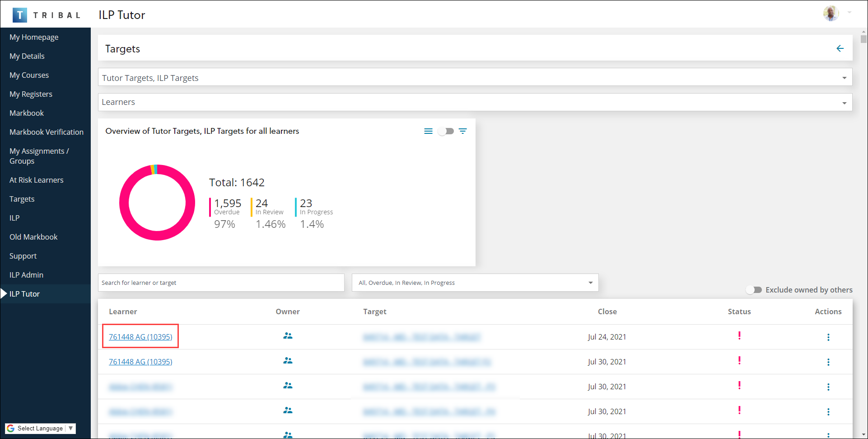Open the user profile avatar menu
The width and height of the screenshot is (868, 439).
click(x=831, y=13)
